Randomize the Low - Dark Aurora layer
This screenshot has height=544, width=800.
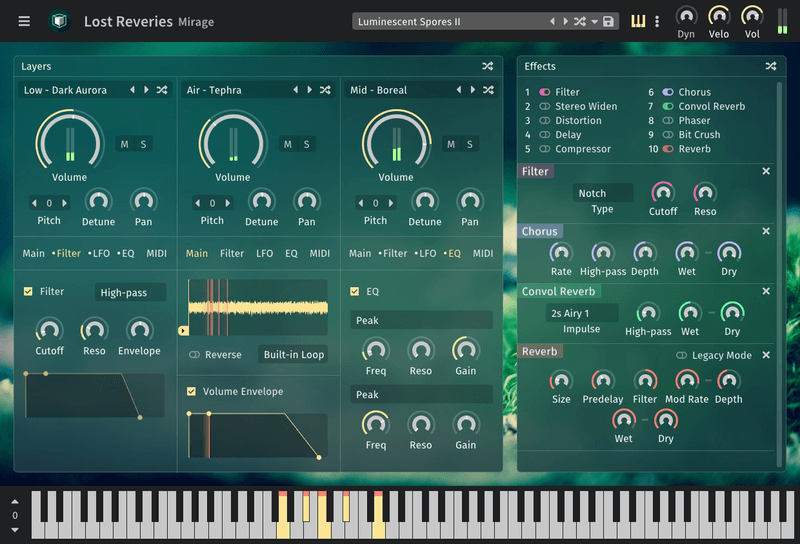162,90
